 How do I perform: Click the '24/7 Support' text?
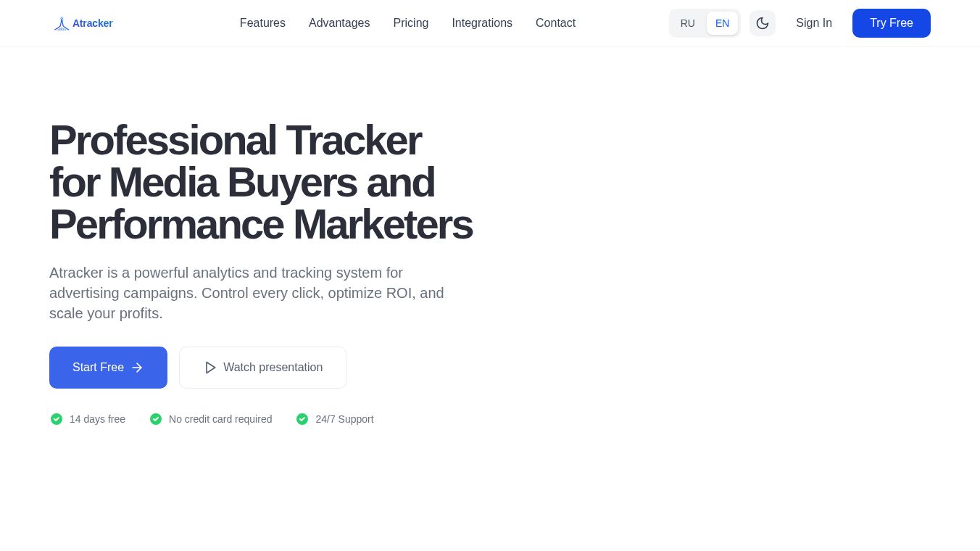344,419
